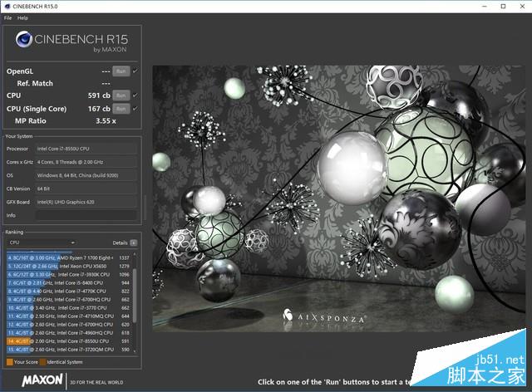Click the Cinebench R15 logo icon
The image size is (532, 392).
pos(24,39)
